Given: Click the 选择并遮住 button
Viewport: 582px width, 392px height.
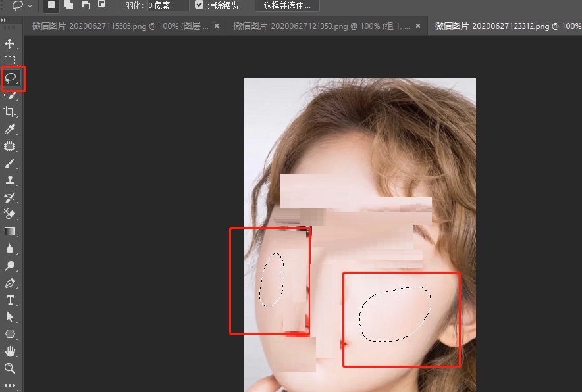Looking at the screenshot, I should pyautogui.click(x=286, y=5).
